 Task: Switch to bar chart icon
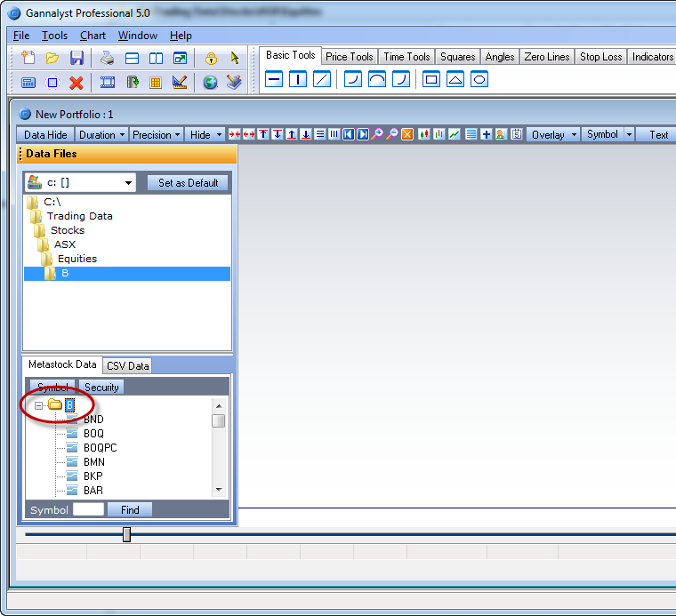point(439,134)
